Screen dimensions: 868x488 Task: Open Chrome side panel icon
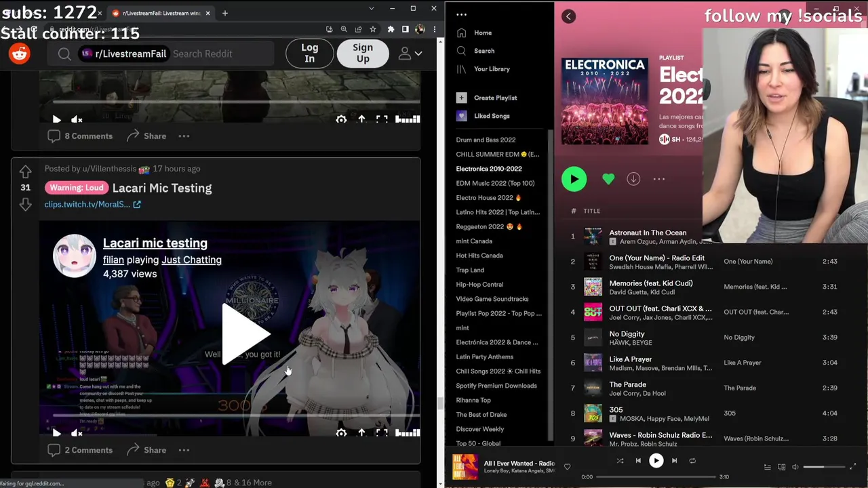tap(405, 29)
